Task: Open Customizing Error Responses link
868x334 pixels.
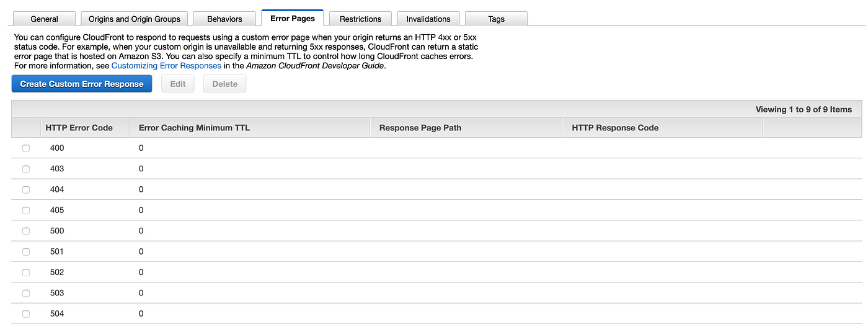Action: click(x=166, y=65)
